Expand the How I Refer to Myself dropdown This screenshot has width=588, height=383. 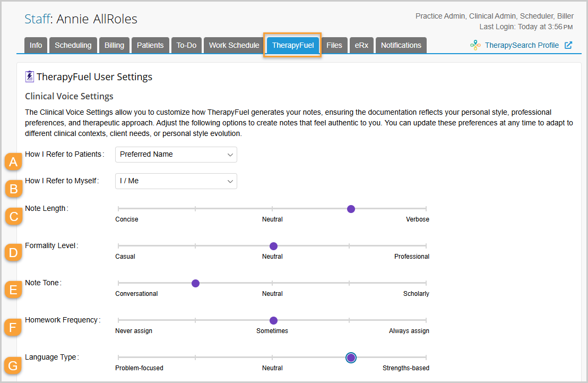[x=176, y=181]
